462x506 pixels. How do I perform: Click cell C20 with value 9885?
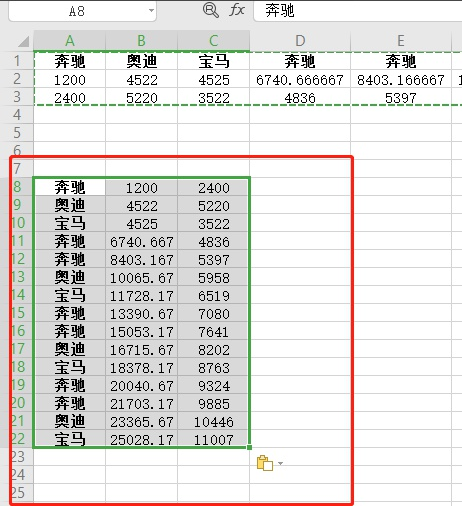tap(214, 403)
